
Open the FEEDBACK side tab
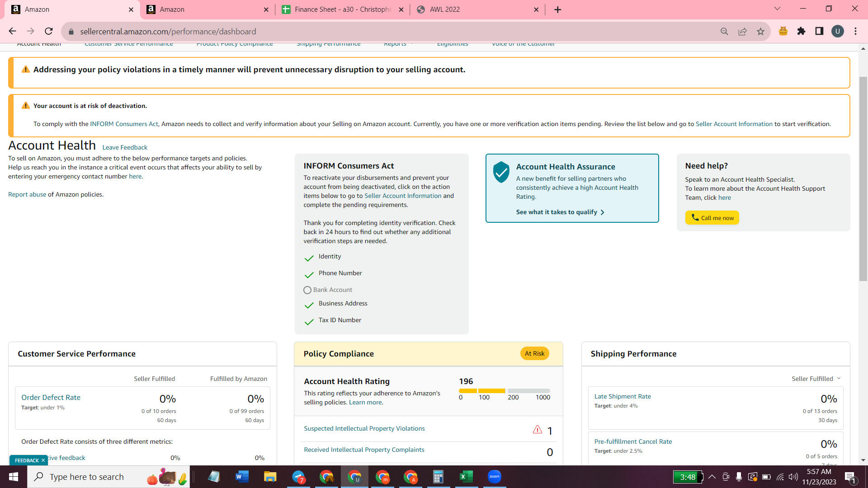click(27, 460)
